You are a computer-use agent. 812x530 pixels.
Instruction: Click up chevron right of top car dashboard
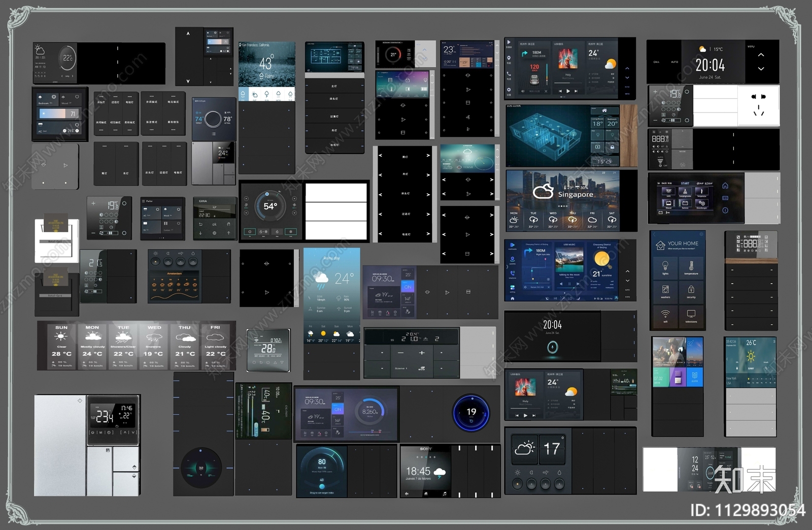(627, 68)
